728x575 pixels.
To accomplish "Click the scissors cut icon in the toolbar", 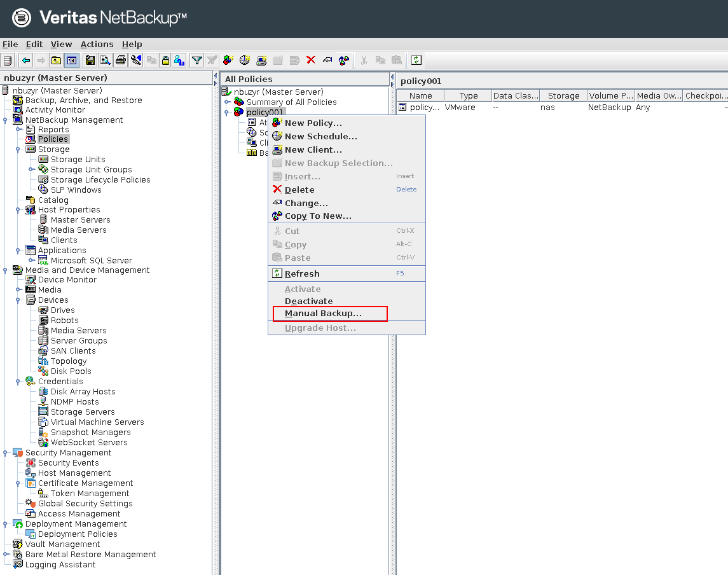I will pyautogui.click(x=364, y=60).
